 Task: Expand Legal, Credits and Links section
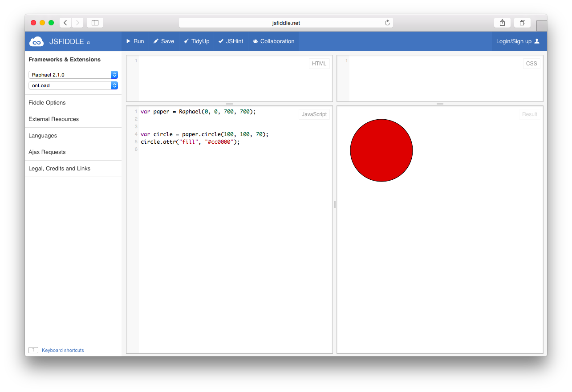[73, 169]
